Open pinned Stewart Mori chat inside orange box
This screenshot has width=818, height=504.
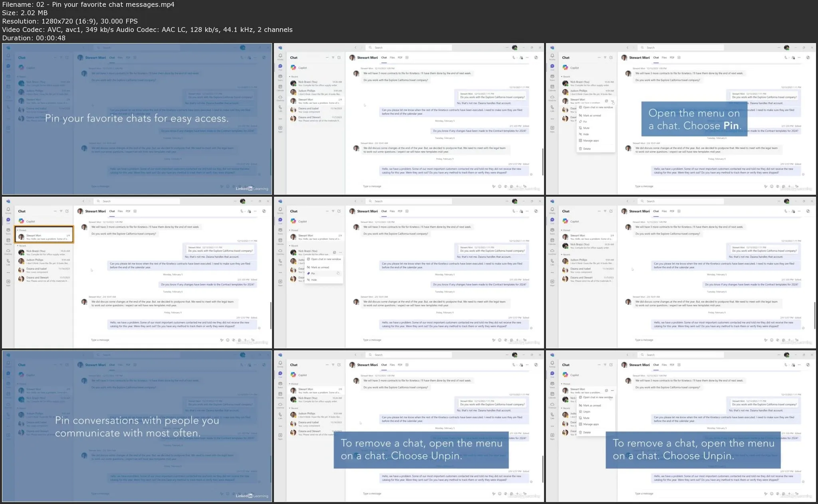tap(44, 237)
